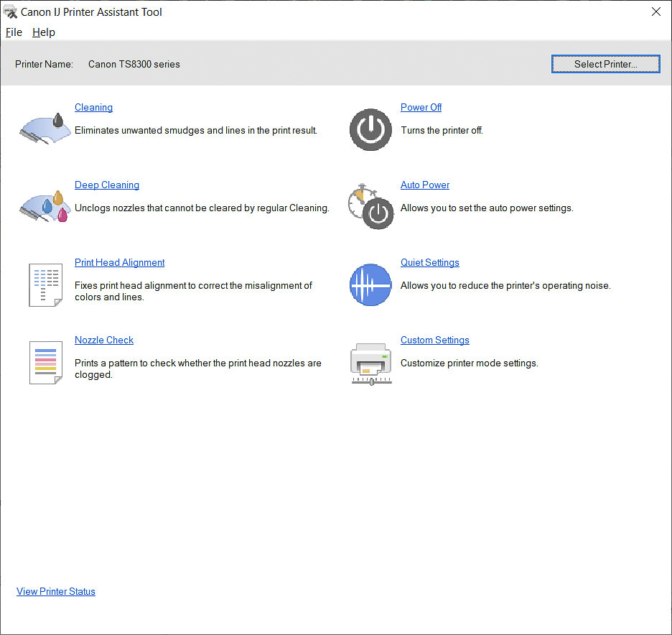The width and height of the screenshot is (672, 635).
Task: Click the Custom Settings printer icon
Action: click(370, 363)
